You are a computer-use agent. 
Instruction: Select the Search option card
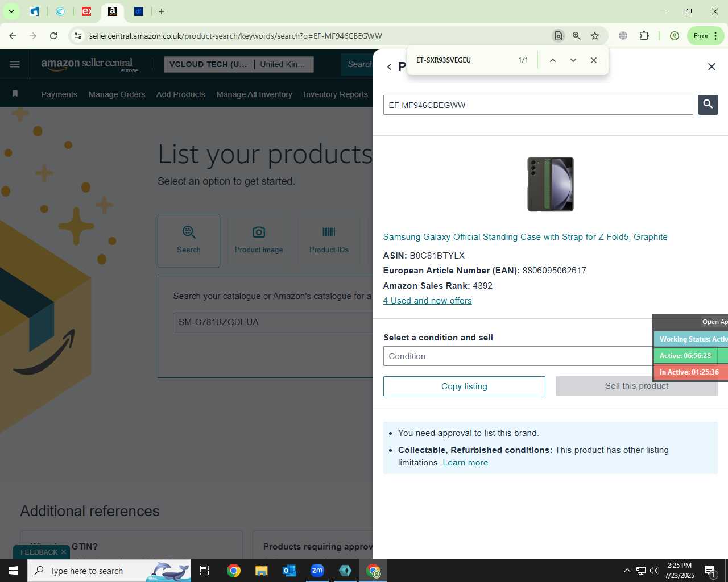[x=189, y=240]
